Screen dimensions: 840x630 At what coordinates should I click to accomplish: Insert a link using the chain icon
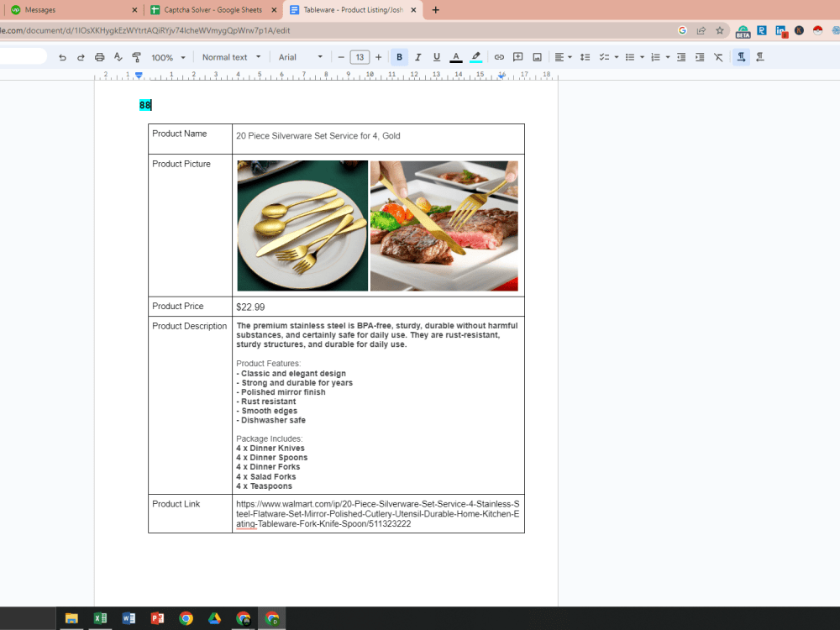click(x=499, y=57)
